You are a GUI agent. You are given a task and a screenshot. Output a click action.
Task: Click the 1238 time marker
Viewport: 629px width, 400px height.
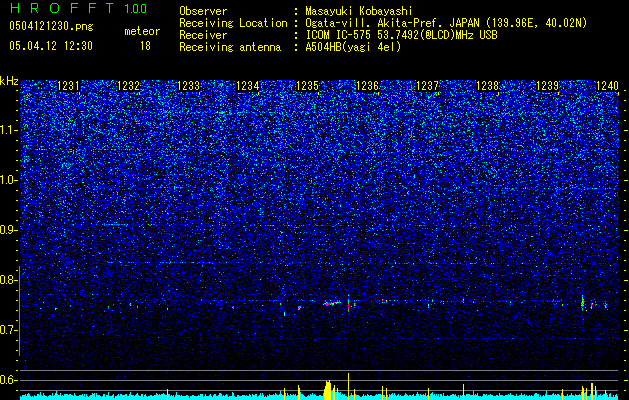pos(487,86)
